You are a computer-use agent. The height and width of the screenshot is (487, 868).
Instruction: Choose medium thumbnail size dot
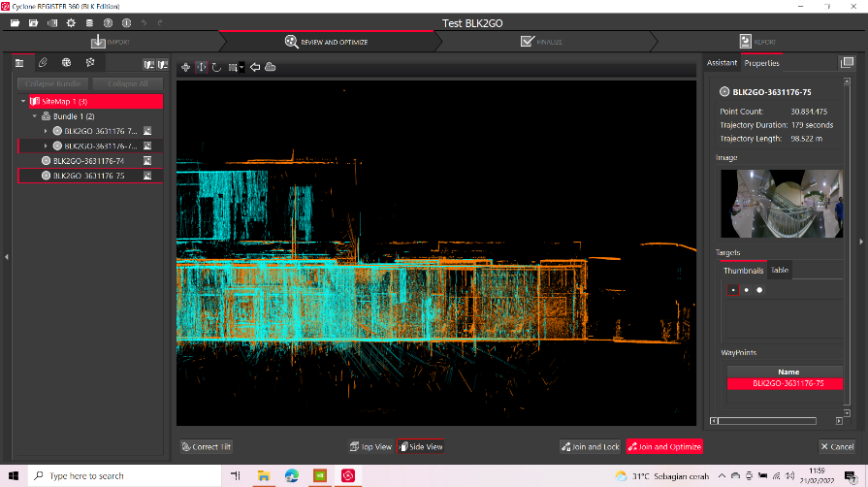(746, 290)
